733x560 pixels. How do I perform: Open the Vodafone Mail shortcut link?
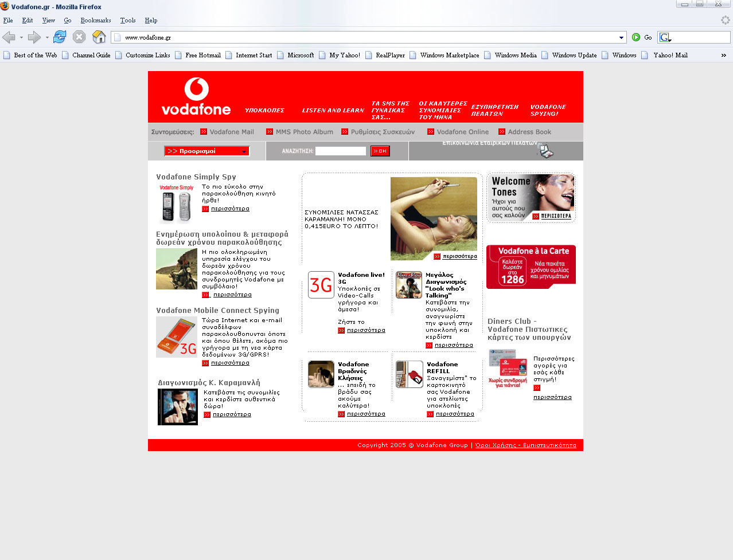[x=227, y=132]
